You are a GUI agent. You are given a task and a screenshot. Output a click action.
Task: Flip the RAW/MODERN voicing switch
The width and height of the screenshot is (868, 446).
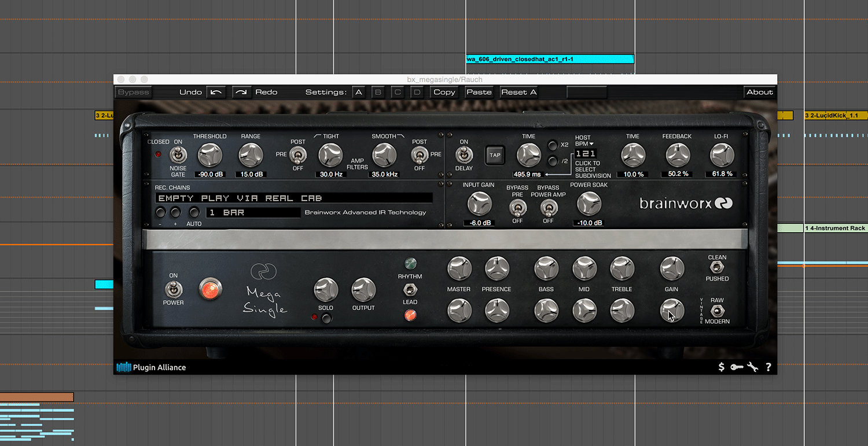(x=717, y=311)
